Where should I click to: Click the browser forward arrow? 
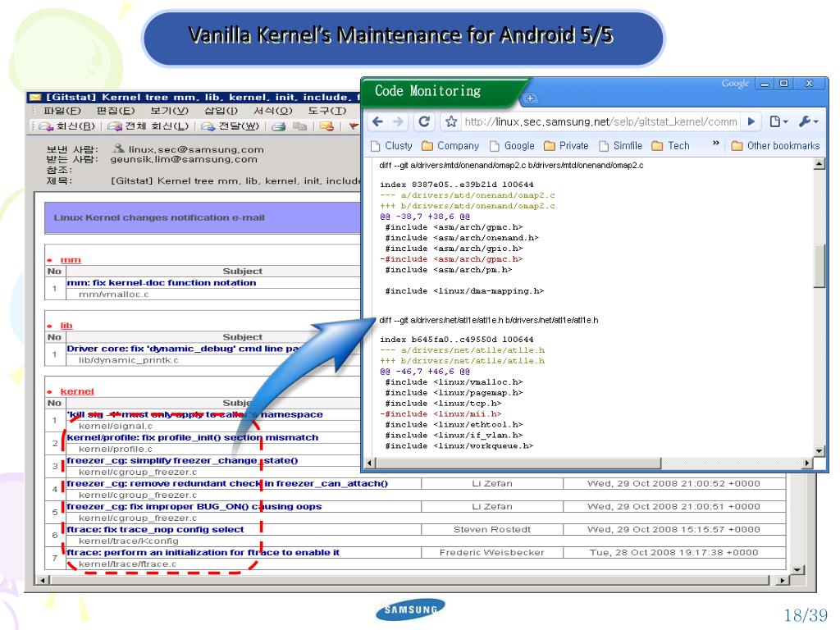[x=398, y=121]
